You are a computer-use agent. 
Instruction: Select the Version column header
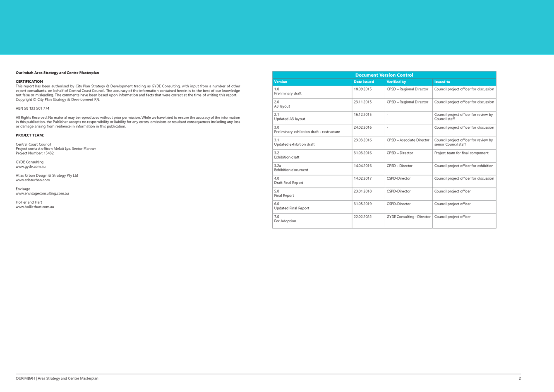coord(281,82)
